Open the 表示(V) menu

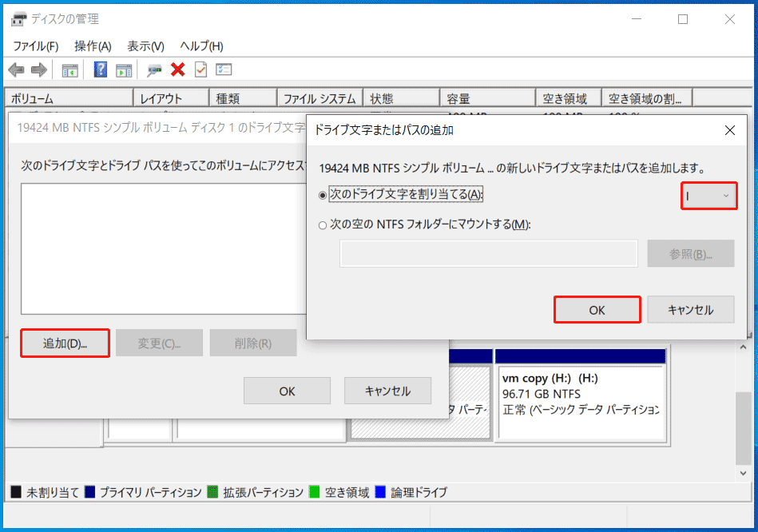click(145, 46)
